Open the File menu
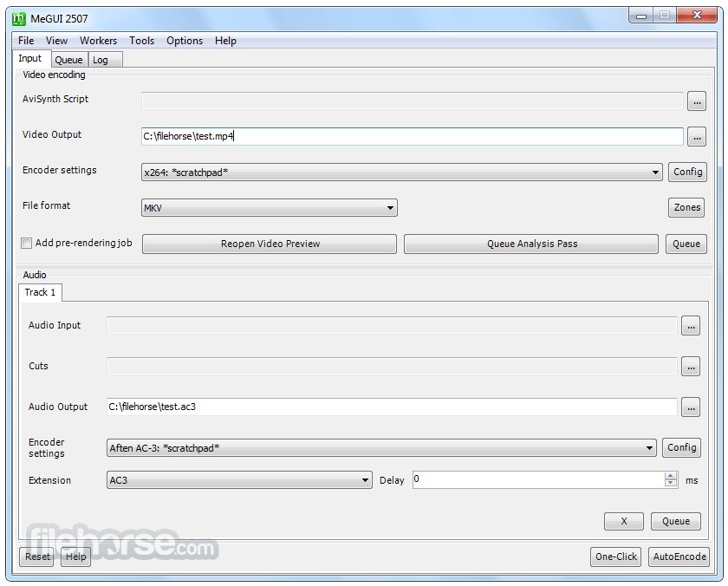Screen dimensions: 728x586 26,41
